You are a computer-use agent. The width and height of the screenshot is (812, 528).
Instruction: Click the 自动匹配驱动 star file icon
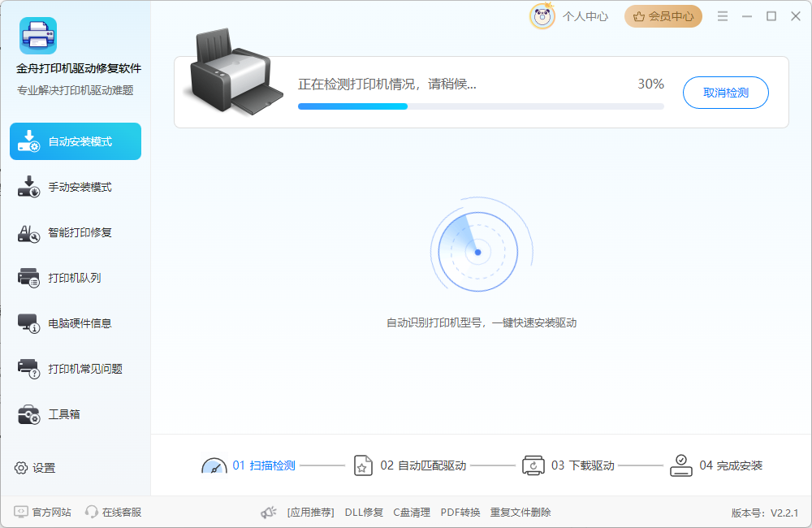click(363, 465)
